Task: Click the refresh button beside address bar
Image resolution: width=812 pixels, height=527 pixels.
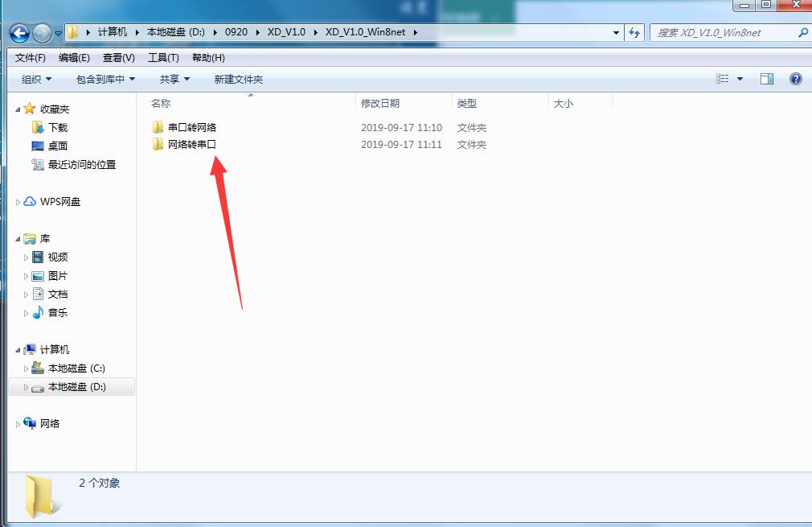Action: pos(634,33)
